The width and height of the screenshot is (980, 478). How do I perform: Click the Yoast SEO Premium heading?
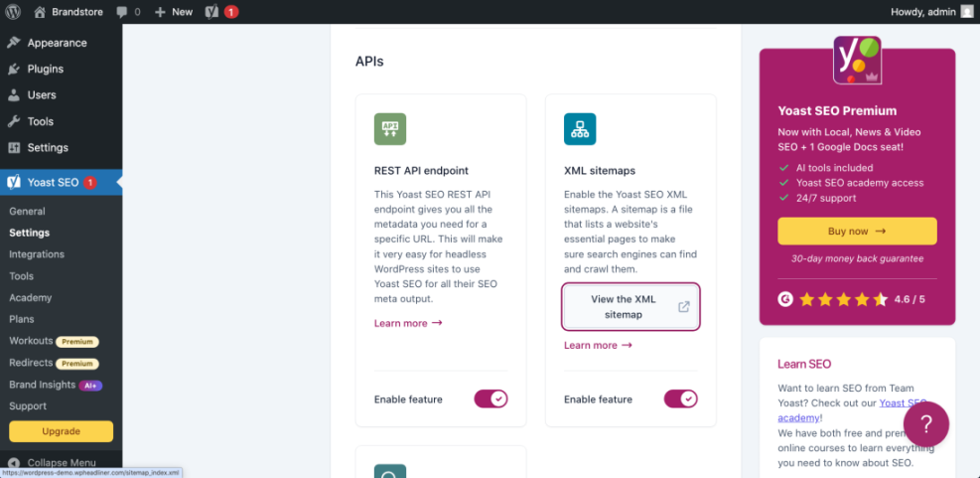click(837, 110)
